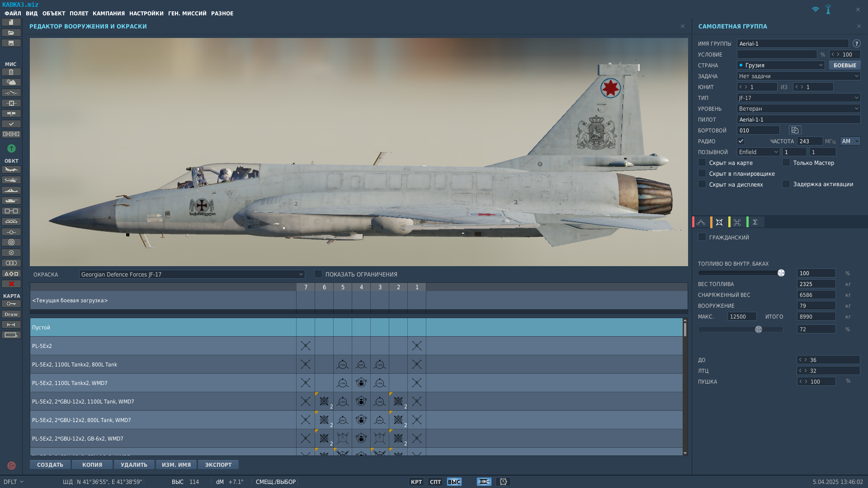This screenshot has width=868, height=488.
Task: Uncheck the РАДИО checkbox
Action: pos(741,141)
